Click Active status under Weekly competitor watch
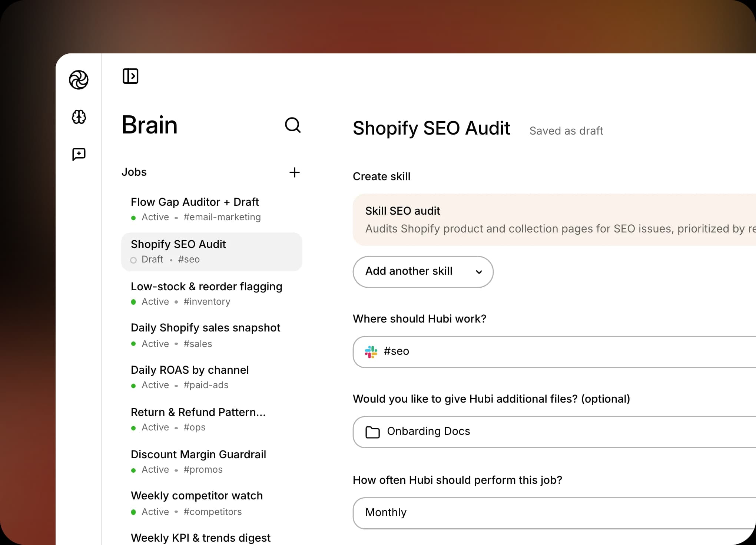The height and width of the screenshot is (545, 756). click(155, 512)
